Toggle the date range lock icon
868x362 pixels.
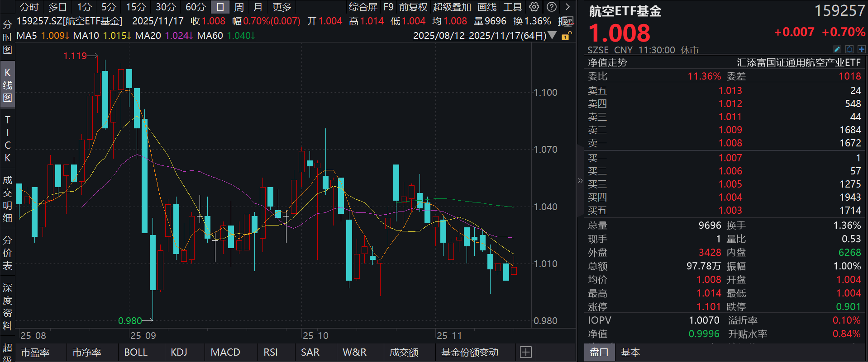coord(566,36)
